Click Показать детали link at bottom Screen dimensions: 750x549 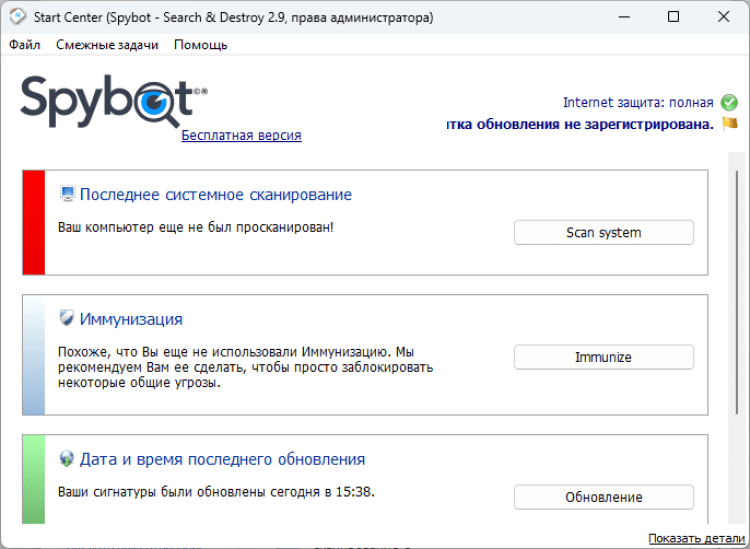pos(695,539)
